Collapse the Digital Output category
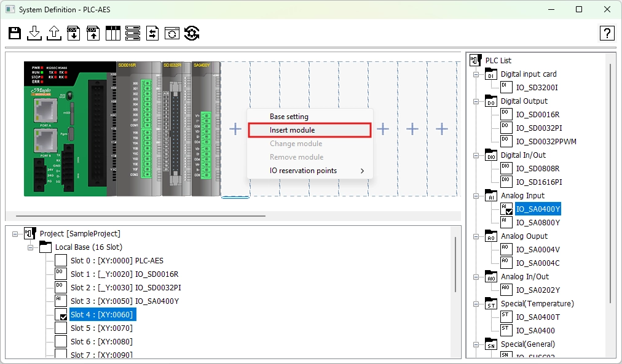This screenshot has height=364, width=622. click(476, 101)
